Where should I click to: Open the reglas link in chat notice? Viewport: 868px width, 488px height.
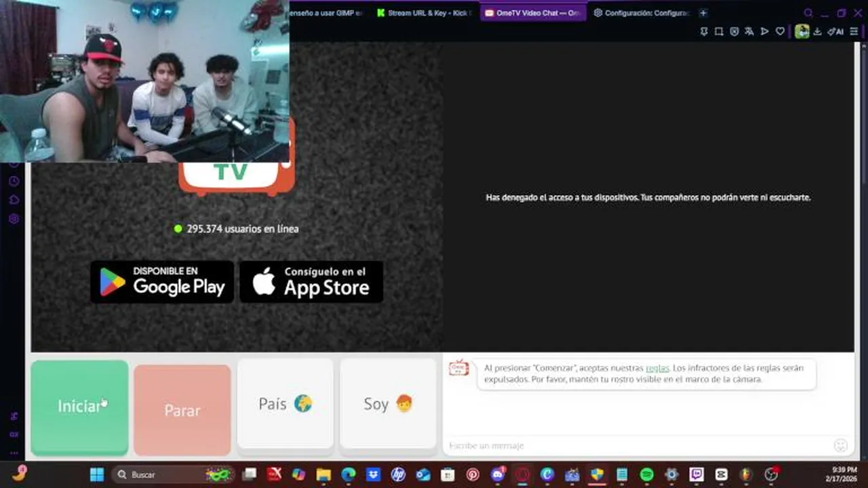point(657,368)
